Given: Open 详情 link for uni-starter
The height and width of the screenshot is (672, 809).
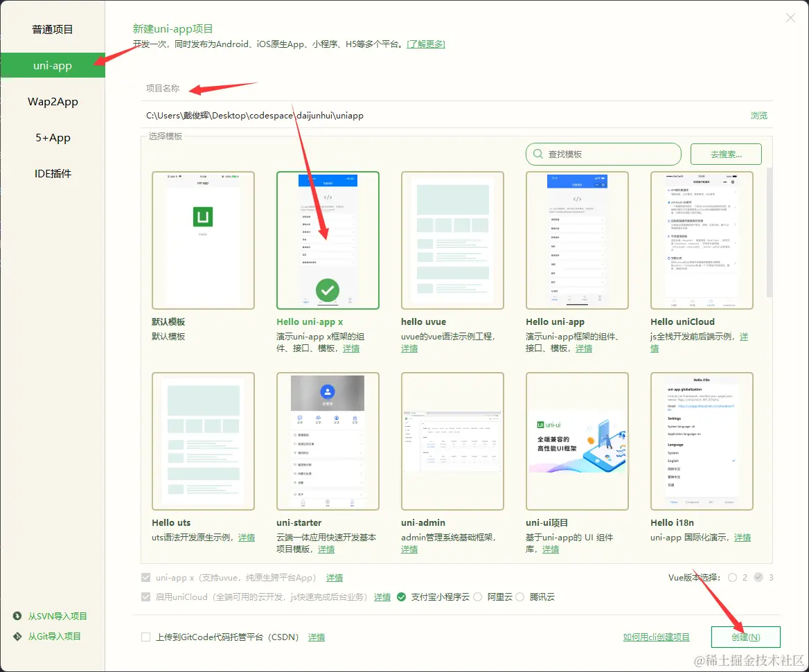Looking at the screenshot, I should pyautogui.click(x=326, y=549).
